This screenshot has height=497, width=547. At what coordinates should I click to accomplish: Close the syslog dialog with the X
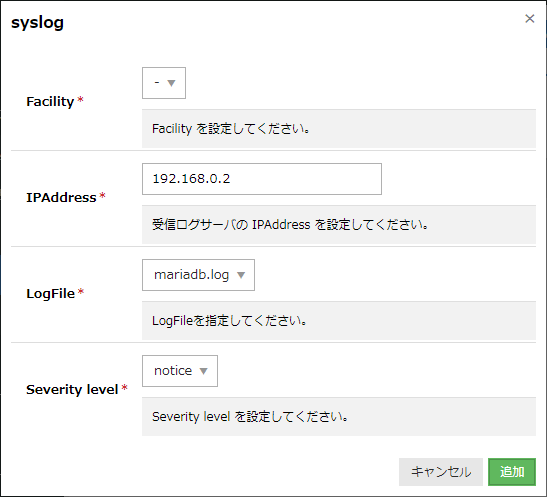pos(530,18)
